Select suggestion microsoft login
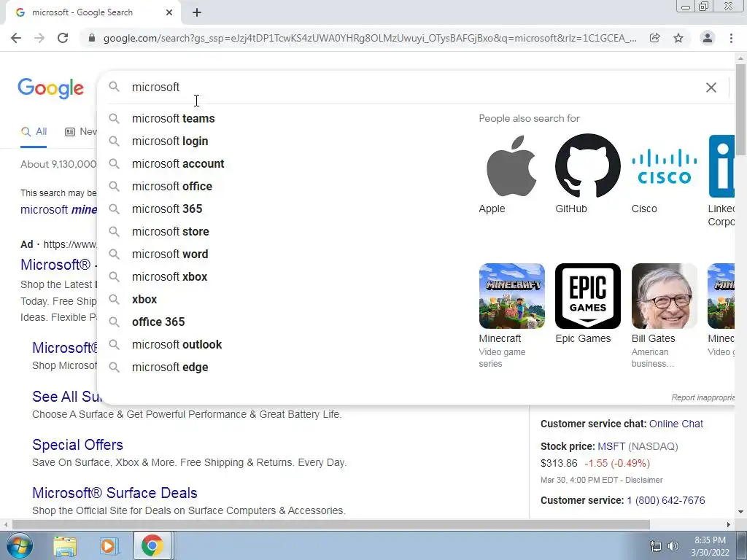747x560 pixels. tap(170, 141)
